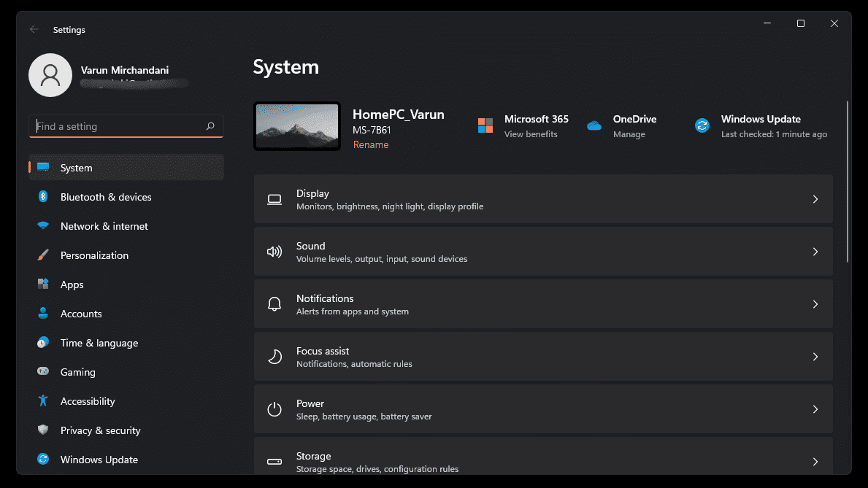Expand Display settings chevron
This screenshot has width=868, height=488.
pyautogui.click(x=815, y=199)
